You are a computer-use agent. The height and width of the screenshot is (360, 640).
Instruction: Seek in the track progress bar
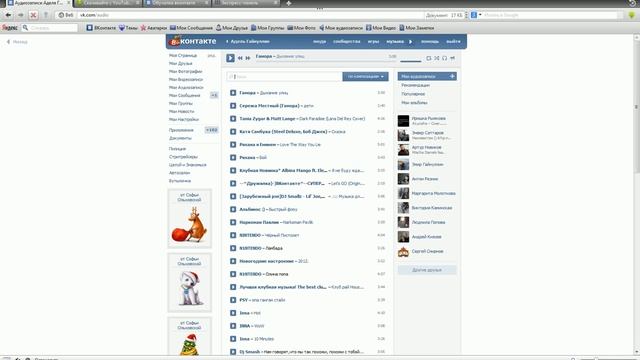326,61
